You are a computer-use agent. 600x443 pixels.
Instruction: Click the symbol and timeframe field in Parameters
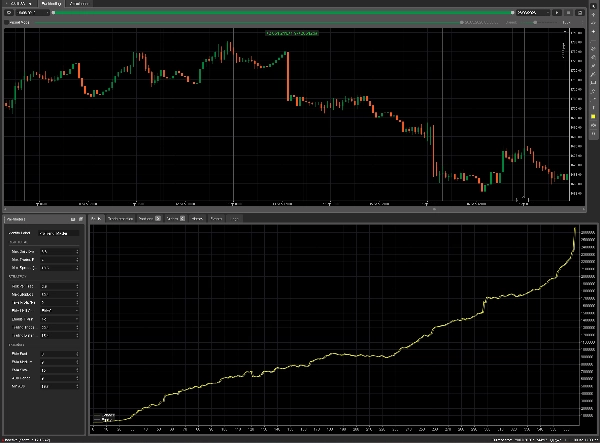(59, 233)
